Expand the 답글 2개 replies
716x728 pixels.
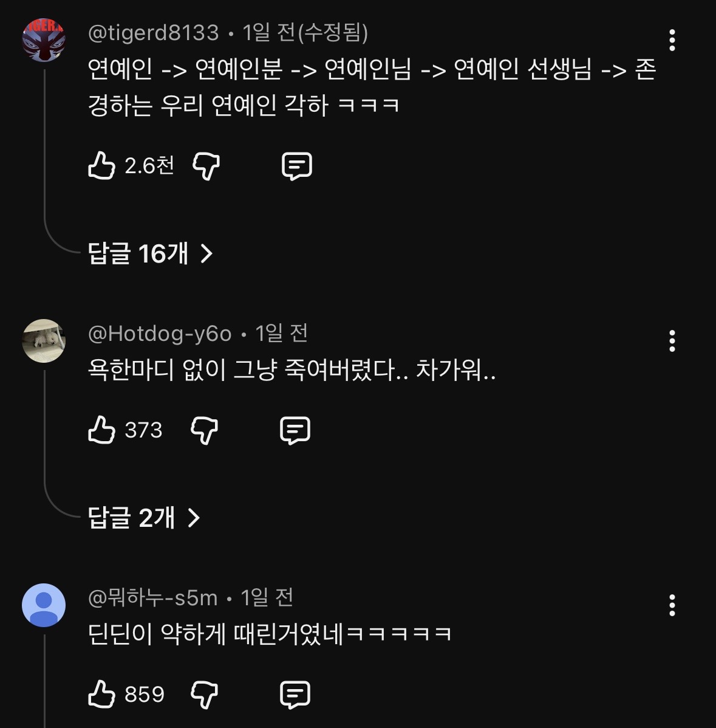132,518
